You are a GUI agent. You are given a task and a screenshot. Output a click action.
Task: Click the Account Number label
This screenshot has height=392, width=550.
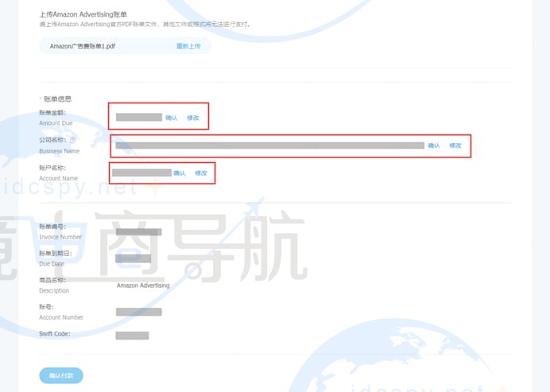click(x=61, y=317)
